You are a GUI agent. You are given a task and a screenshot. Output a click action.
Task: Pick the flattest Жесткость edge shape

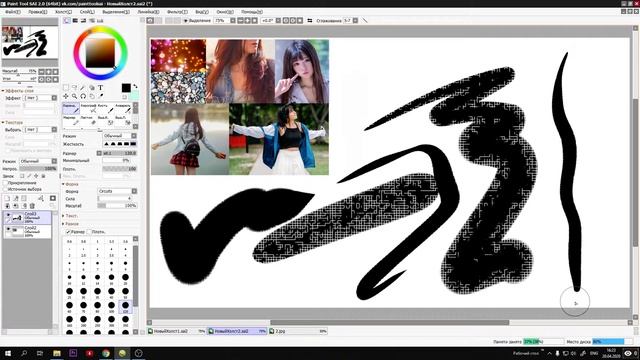133,144
